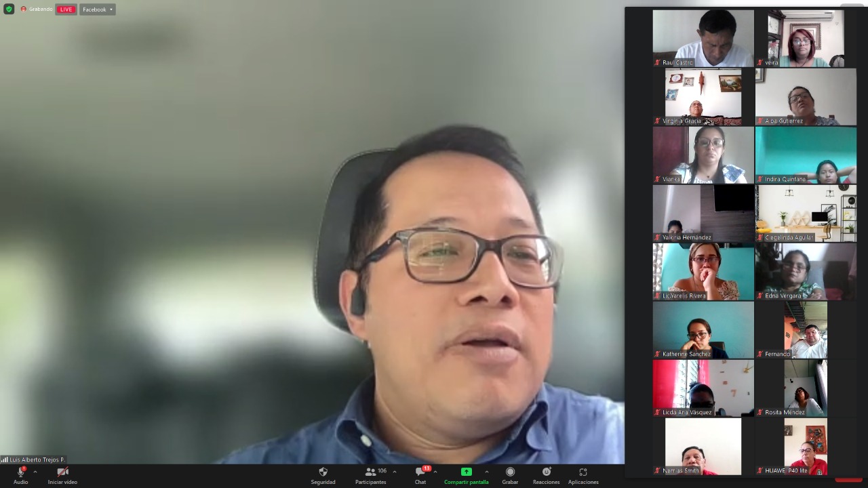Expand audio options arrow beside microphone
This screenshot has width=868, height=488.
pyautogui.click(x=35, y=472)
